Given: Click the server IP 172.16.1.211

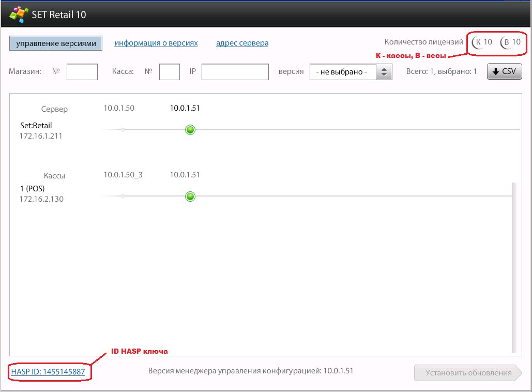Looking at the screenshot, I should tap(41, 136).
